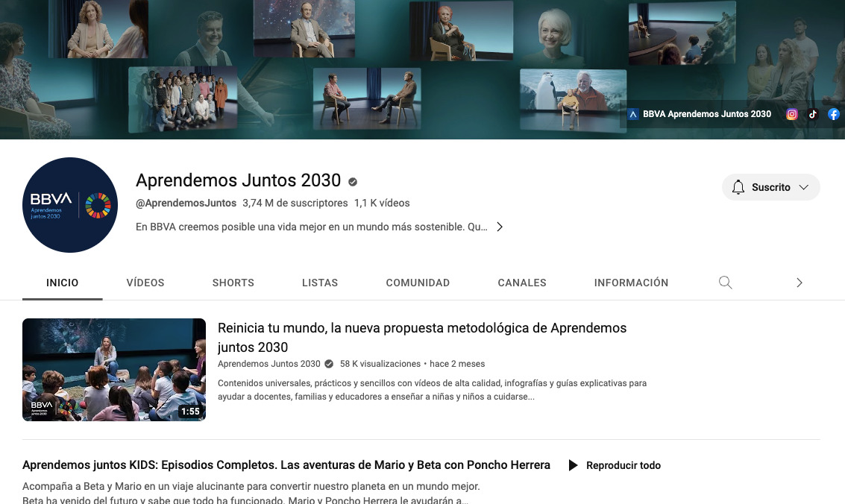Open the Suscrito dropdown chevron

coord(804,187)
